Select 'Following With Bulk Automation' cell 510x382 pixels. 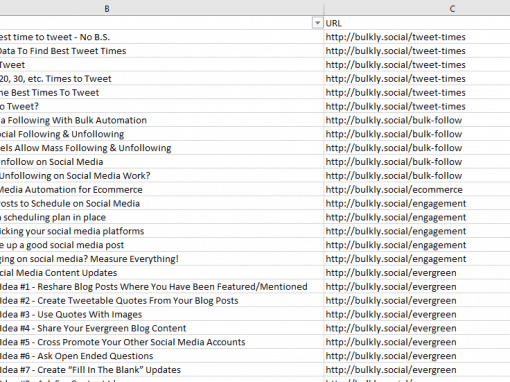tap(162, 120)
